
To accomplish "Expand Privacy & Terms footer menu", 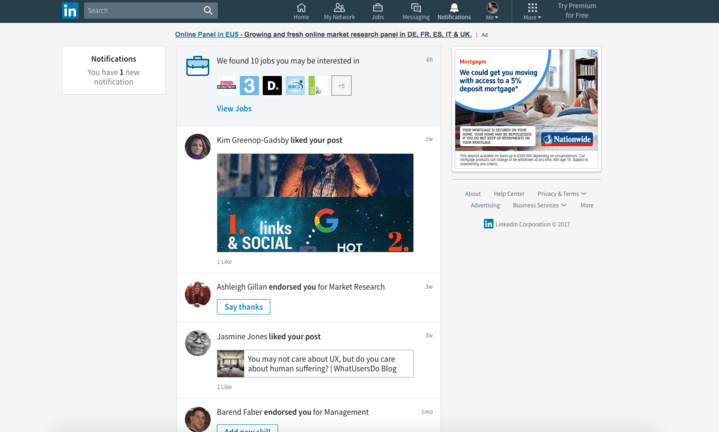I will 561,194.
